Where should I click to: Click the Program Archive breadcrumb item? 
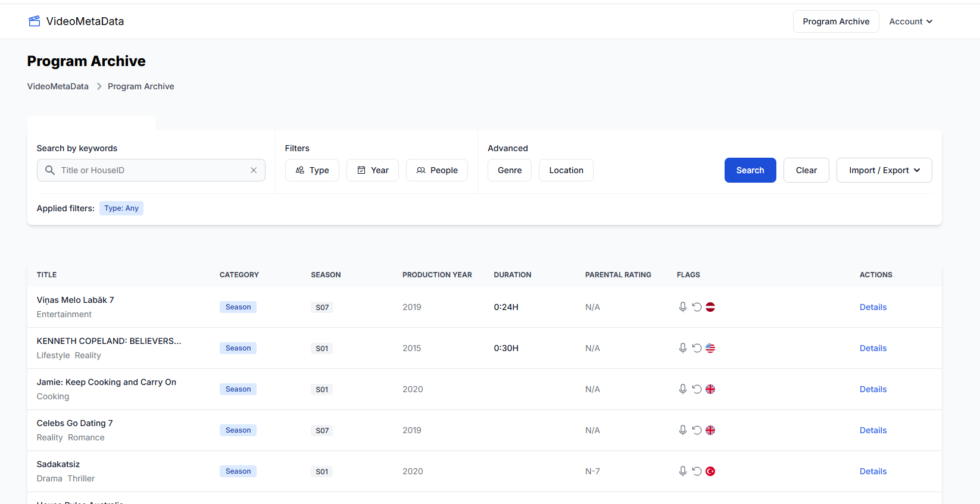(141, 86)
